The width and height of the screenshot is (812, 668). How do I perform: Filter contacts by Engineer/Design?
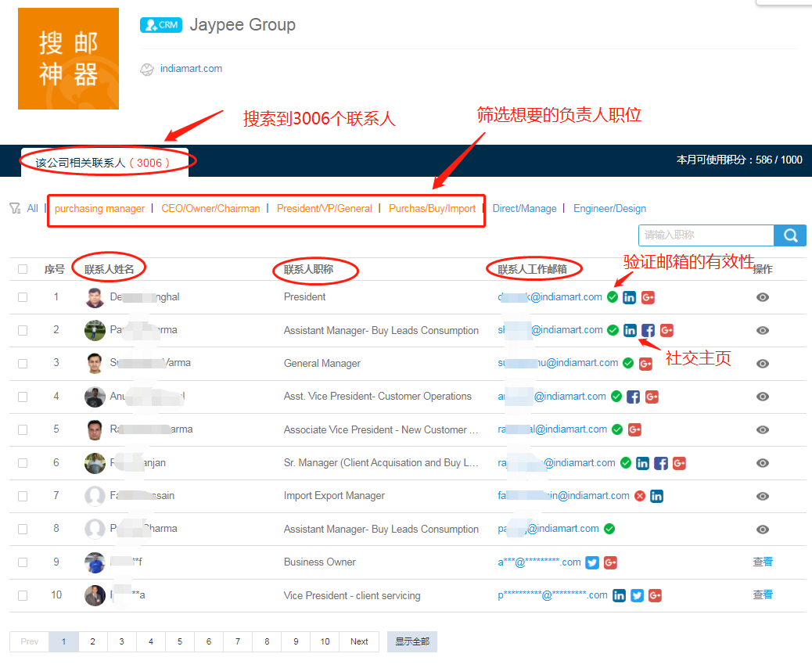coord(609,209)
